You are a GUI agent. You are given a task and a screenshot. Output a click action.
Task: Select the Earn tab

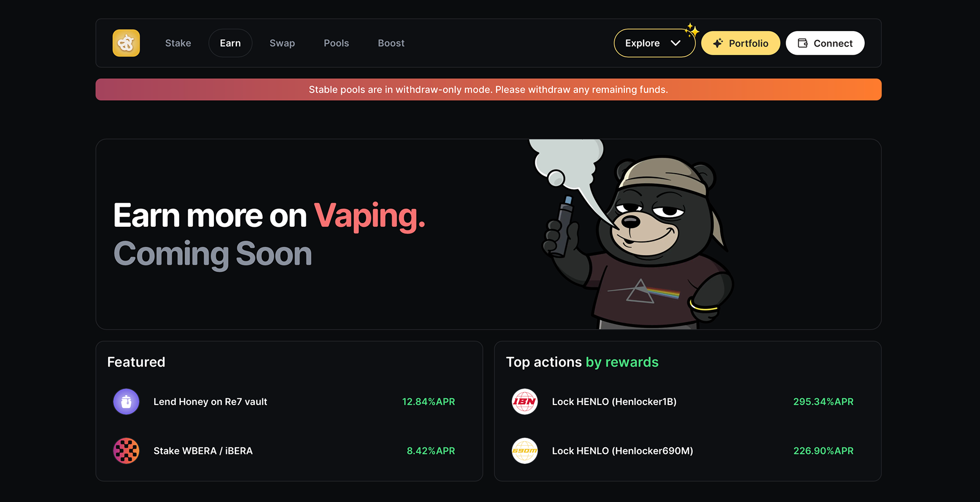pyautogui.click(x=230, y=43)
